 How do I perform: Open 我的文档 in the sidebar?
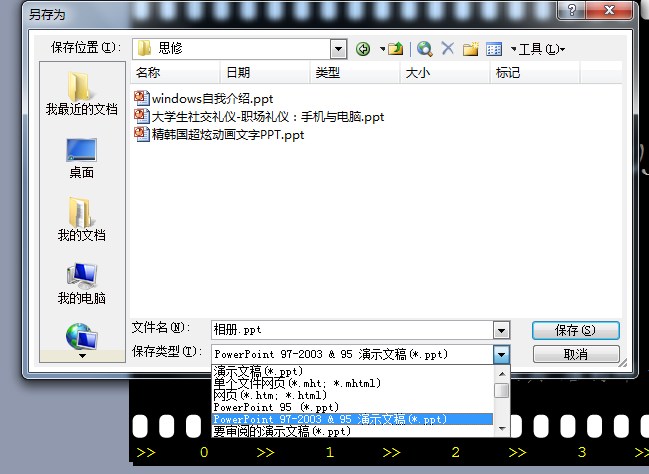pyautogui.click(x=82, y=220)
